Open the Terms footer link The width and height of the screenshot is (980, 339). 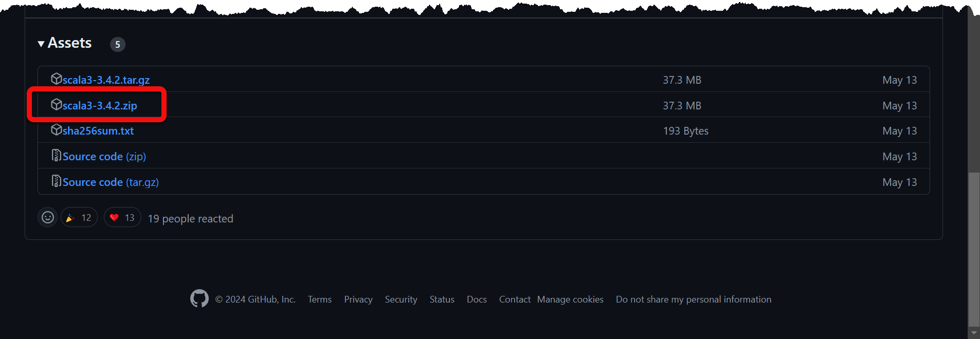(x=319, y=299)
